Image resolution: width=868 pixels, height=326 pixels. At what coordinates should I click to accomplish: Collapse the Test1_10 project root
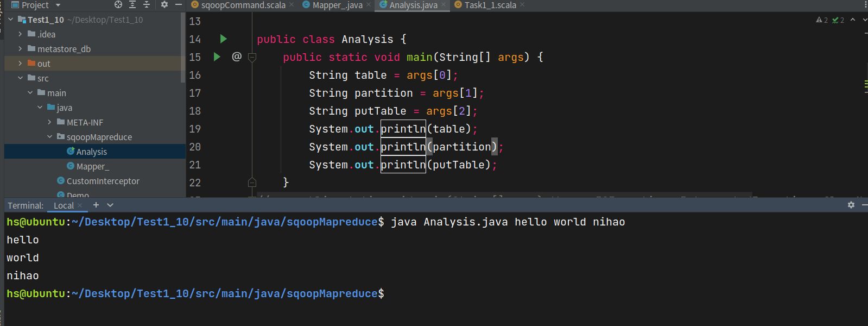coord(11,19)
